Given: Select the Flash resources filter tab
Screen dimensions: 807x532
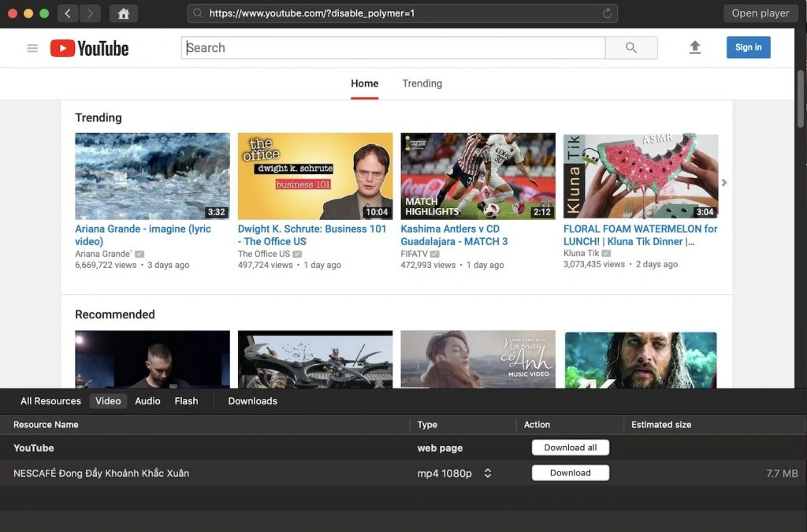Looking at the screenshot, I should coord(186,401).
